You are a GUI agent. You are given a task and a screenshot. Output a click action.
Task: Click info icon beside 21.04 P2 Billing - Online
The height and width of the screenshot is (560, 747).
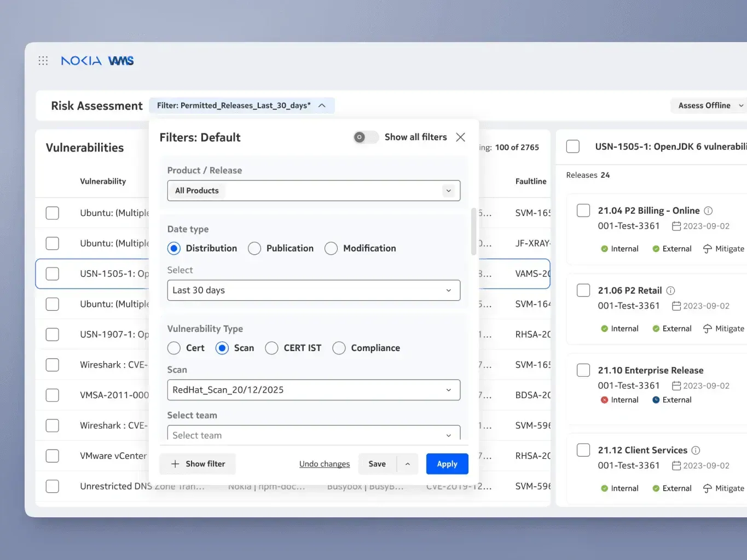tap(708, 211)
